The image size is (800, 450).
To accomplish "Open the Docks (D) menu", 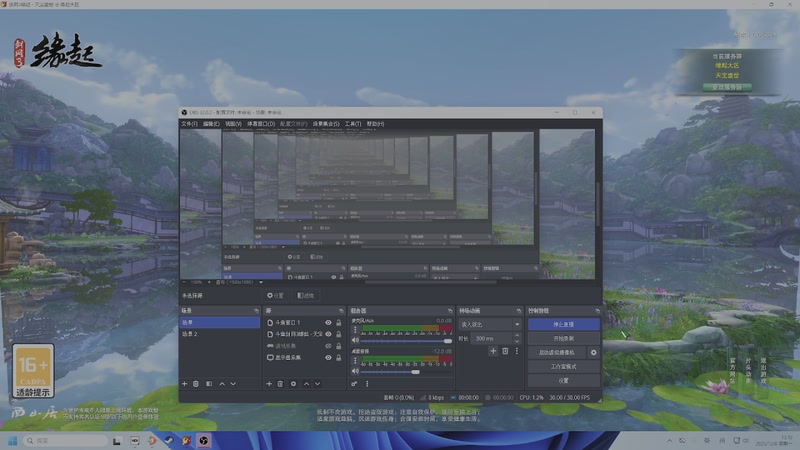I will pyautogui.click(x=261, y=124).
